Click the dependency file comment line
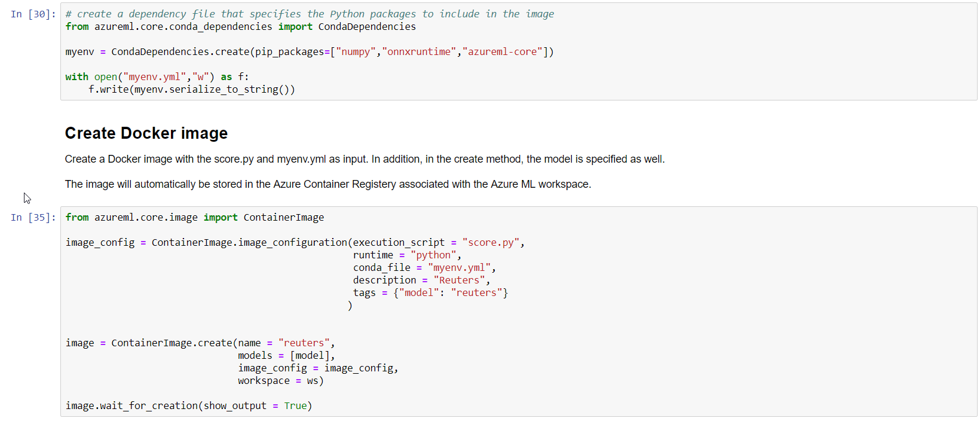980x421 pixels. pyautogui.click(x=309, y=14)
